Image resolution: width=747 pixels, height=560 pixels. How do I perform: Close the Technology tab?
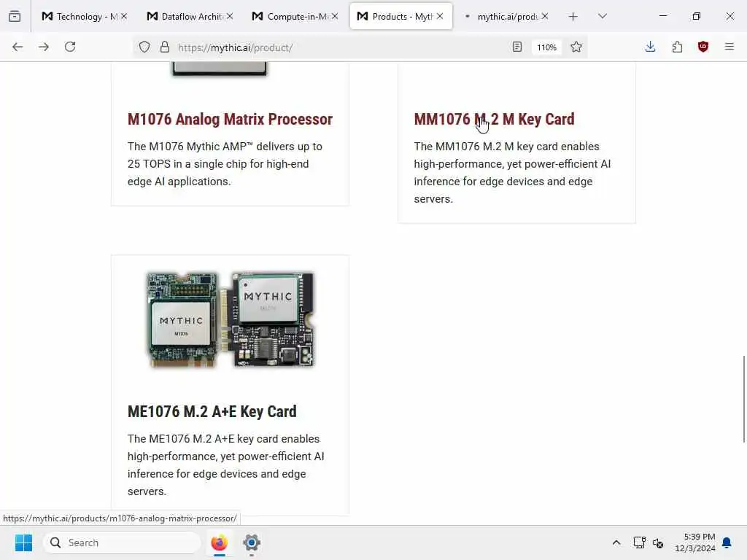124,16
